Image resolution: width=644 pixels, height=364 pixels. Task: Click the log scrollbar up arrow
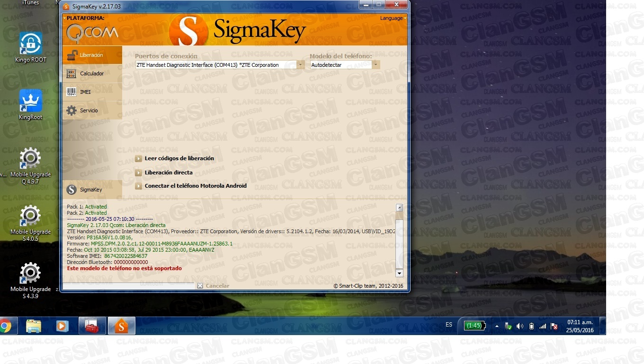pos(399,208)
